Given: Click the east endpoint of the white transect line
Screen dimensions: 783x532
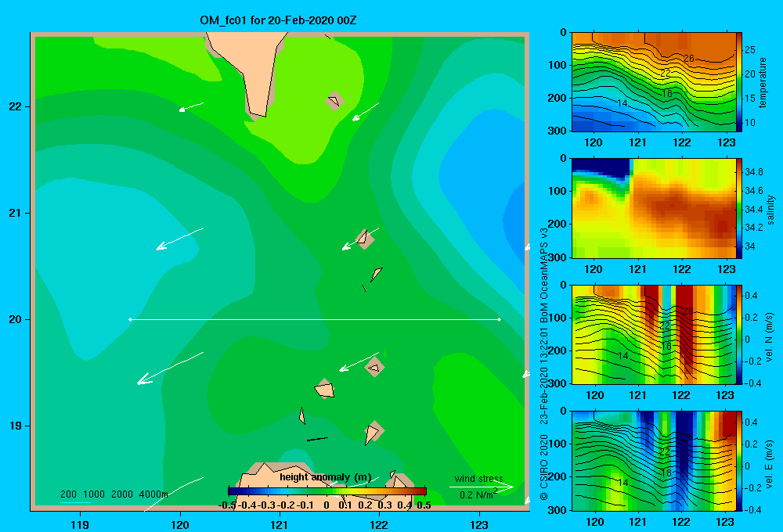Looking at the screenshot, I should (x=499, y=319).
